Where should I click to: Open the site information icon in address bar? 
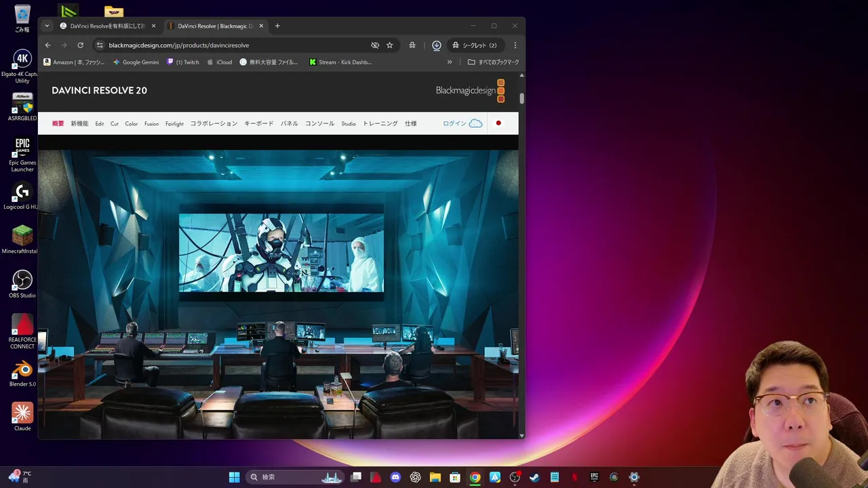tap(100, 45)
